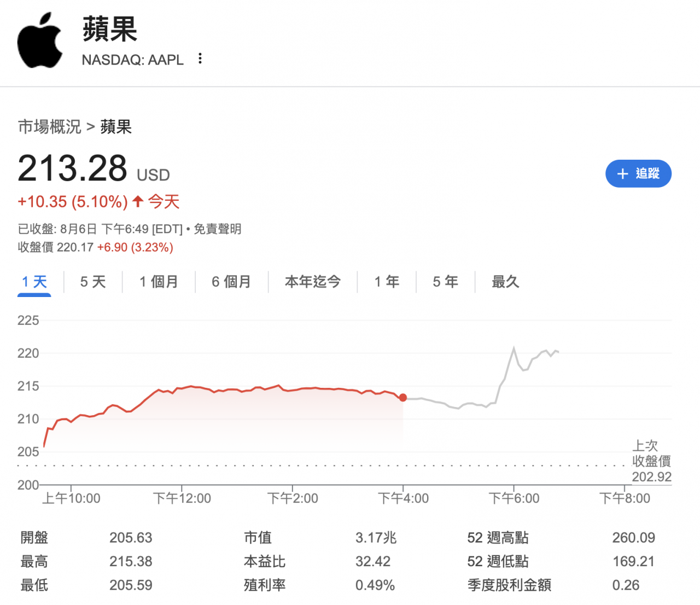Click the red price marker dot on the chart
This screenshot has width=700, height=605.
(x=403, y=398)
